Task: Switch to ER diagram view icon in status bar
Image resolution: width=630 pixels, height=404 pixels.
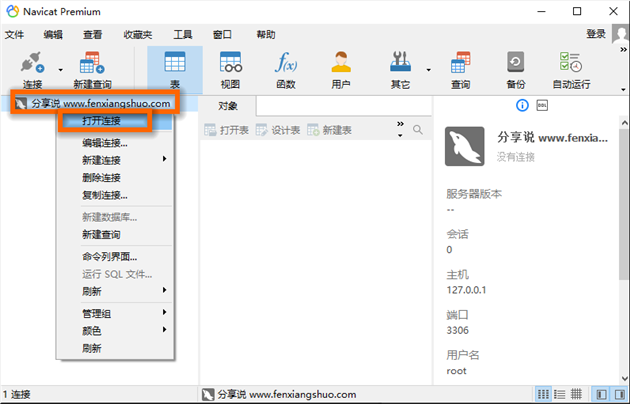Action: pyautogui.click(x=576, y=394)
